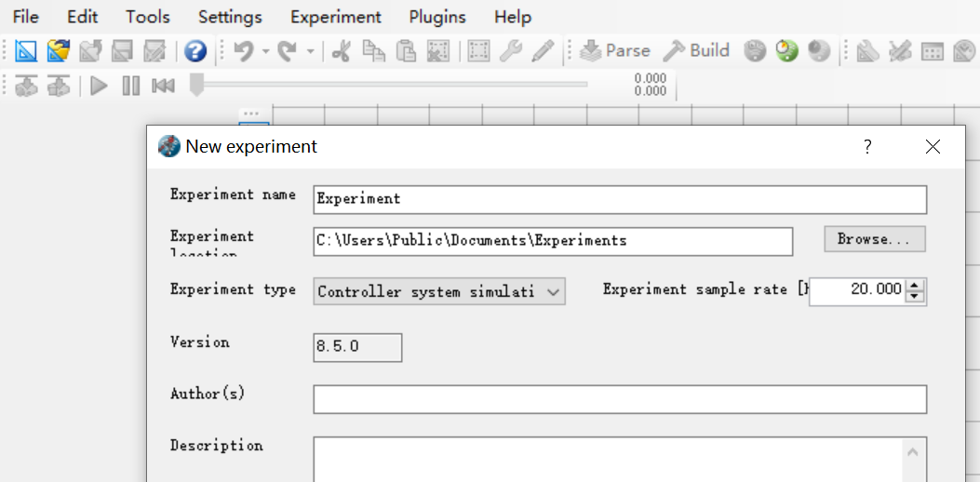Screen dimensions: 980x482
Task: Click the three-dots handle above the canvas ruler
Action: pyautogui.click(x=251, y=114)
